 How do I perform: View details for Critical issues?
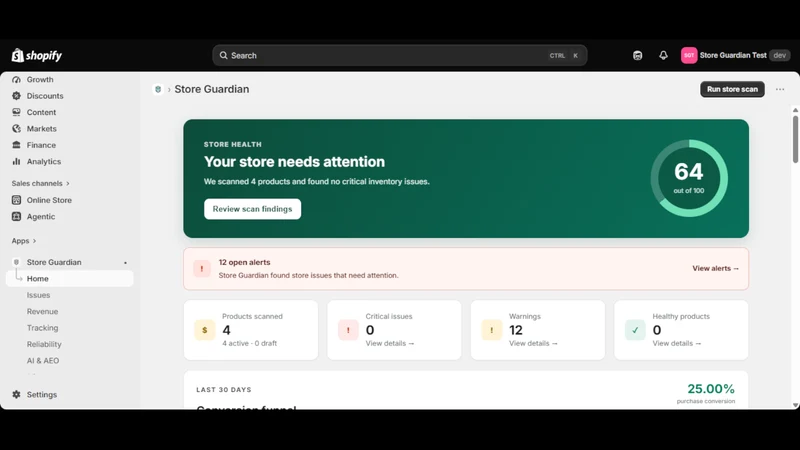[390, 343]
